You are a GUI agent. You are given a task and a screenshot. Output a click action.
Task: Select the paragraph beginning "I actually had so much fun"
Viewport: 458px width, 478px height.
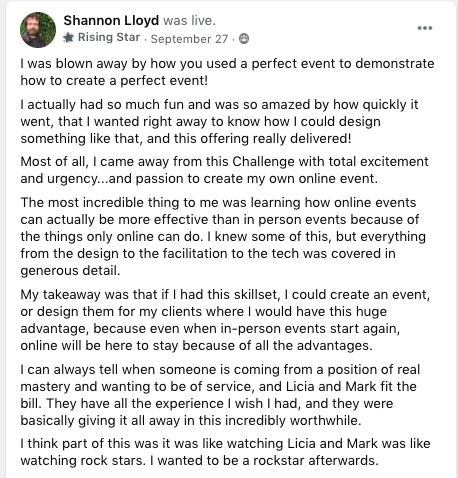tap(219, 122)
